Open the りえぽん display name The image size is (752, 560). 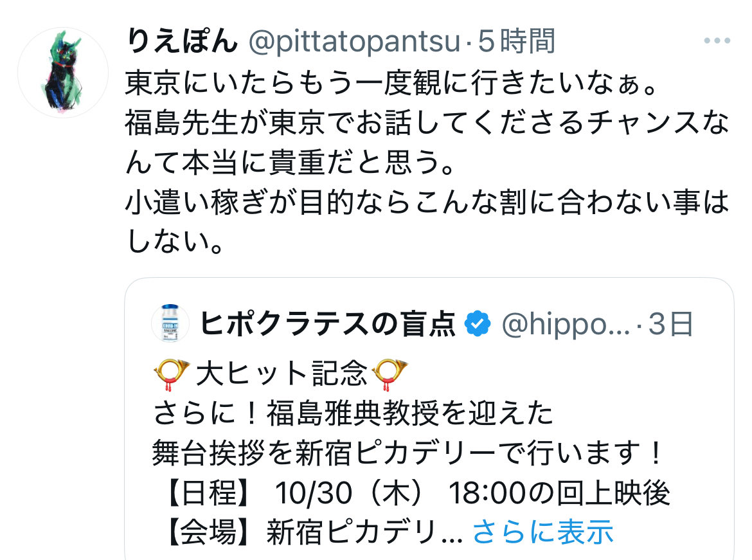[x=182, y=42]
